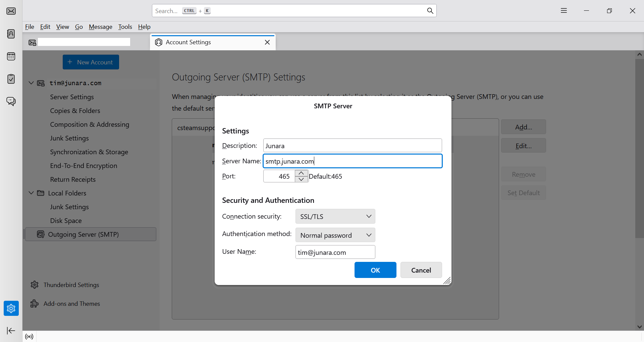Click the Thunderbird Settings gear icon
Viewport: 644px width, 342px height.
tap(35, 285)
